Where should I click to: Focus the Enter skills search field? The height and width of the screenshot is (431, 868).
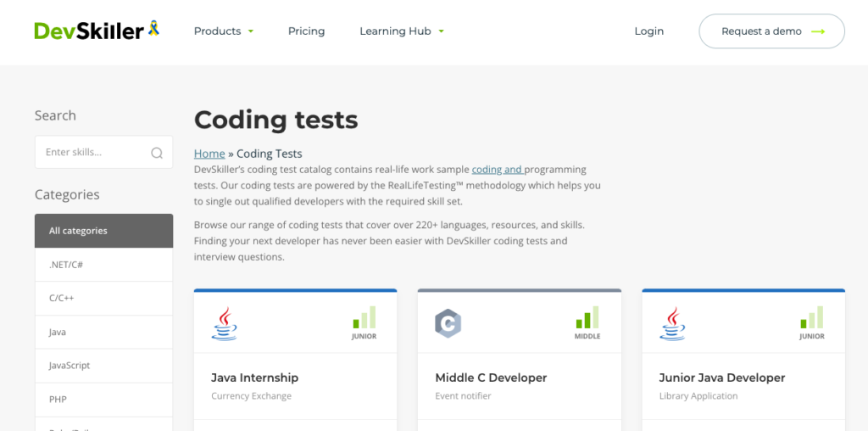coord(93,153)
